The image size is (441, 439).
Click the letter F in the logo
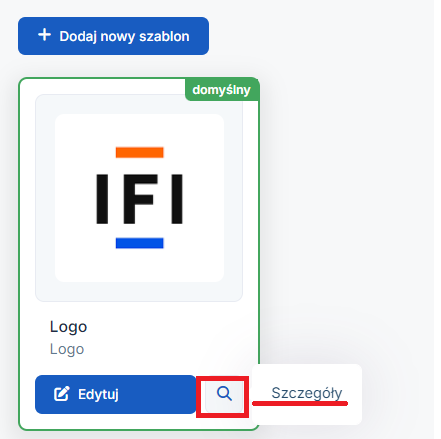click(x=140, y=199)
